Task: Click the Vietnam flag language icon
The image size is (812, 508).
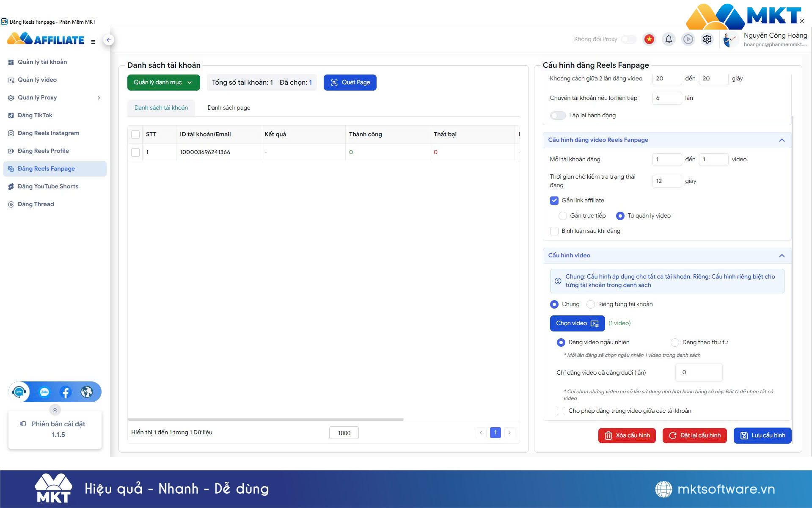Action: 649,39
